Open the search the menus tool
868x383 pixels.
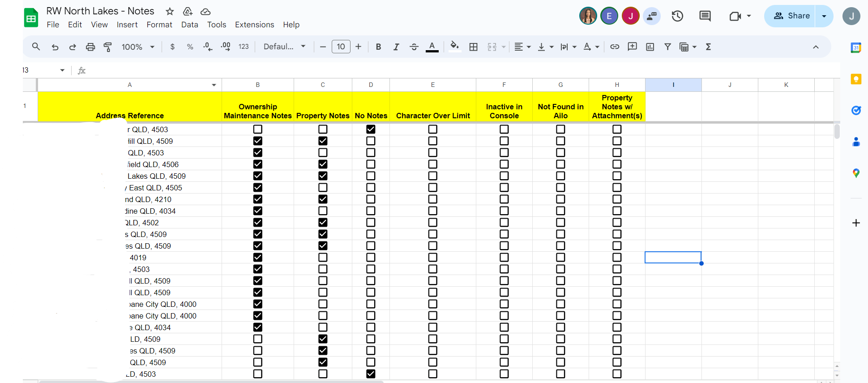point(36,47)
